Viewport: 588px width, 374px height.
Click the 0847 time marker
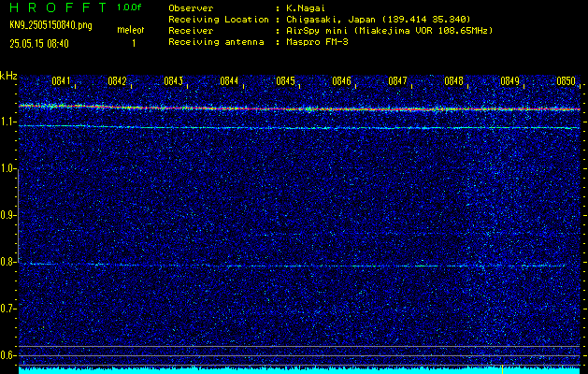coord(397,81)
